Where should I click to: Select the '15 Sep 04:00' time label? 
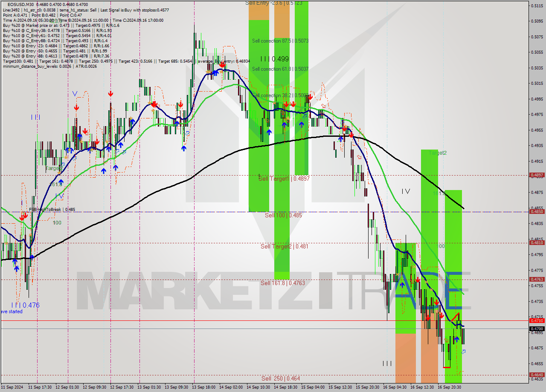313,387
